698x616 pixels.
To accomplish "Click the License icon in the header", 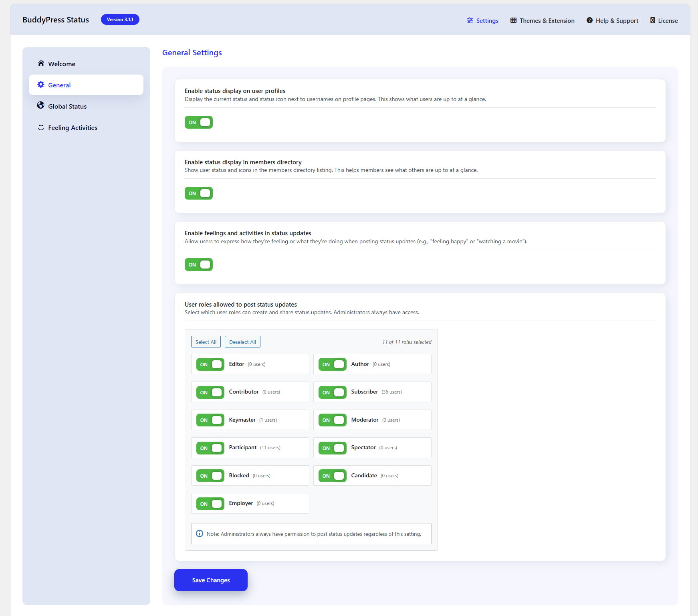I will coord(653,20).
